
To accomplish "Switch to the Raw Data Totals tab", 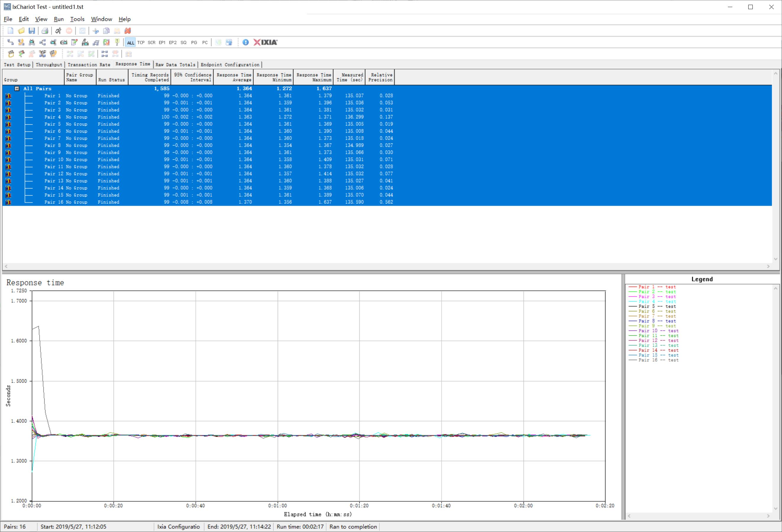I will [175, 64].
